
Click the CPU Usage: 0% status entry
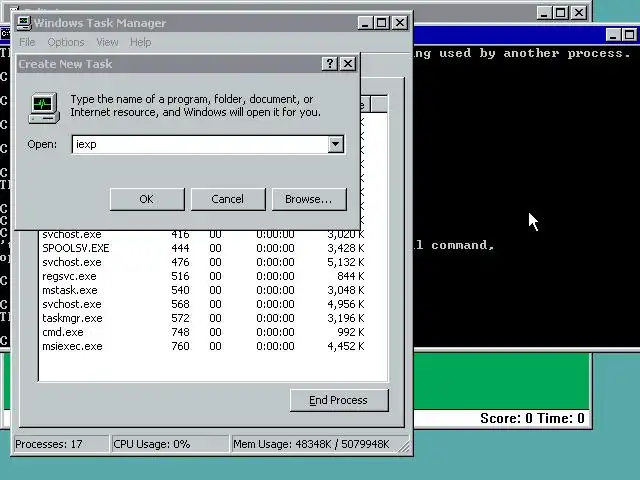click(170, 444)
